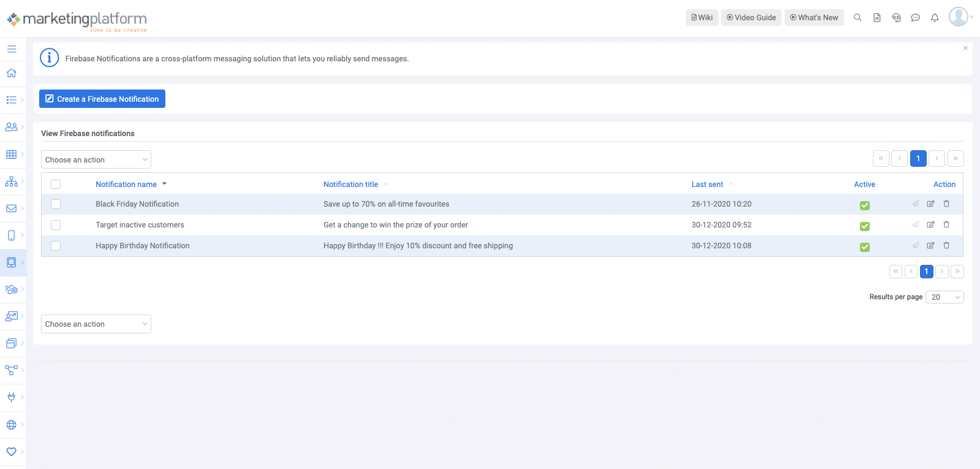Sort by Notification name column

(x=126, y=184)
